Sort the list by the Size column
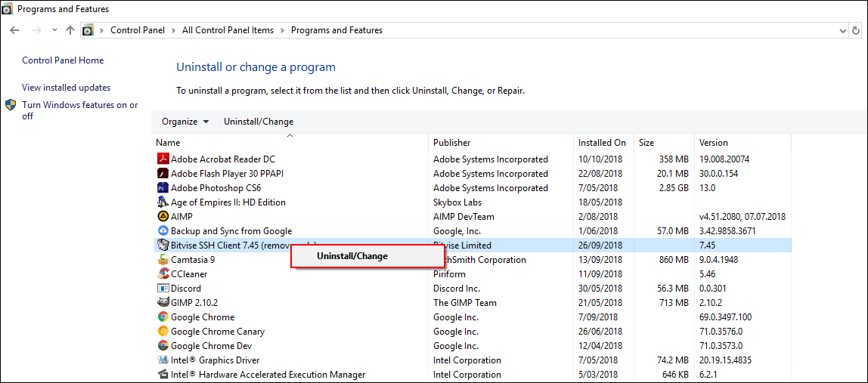This screenshot has height=383, width=868. pyautogui.click(x=664, y=143)
